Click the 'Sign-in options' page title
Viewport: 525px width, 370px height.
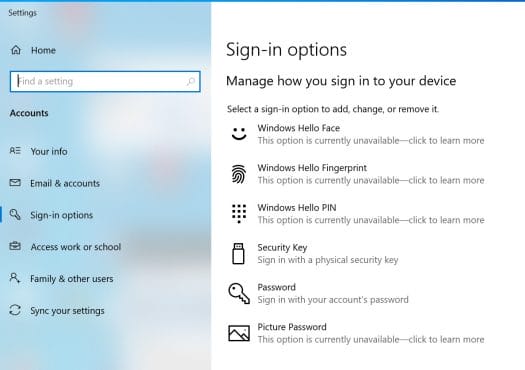point(286,50)
